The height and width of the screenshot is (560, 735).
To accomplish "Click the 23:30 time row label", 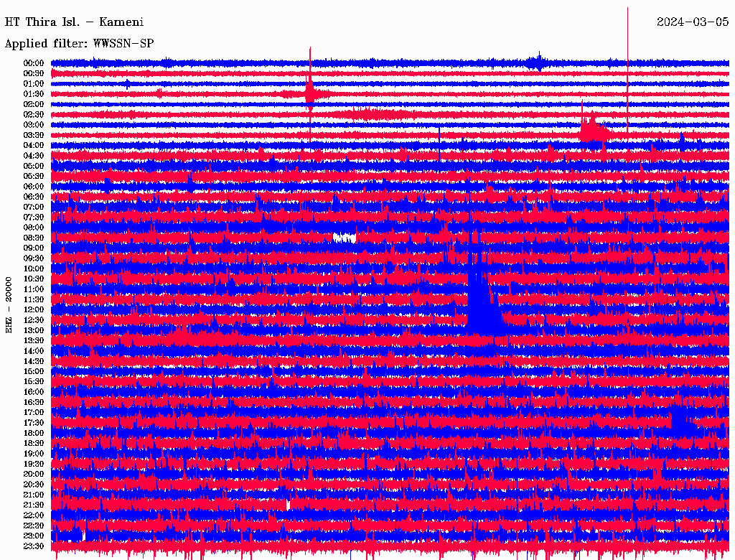I will (34, 546).
